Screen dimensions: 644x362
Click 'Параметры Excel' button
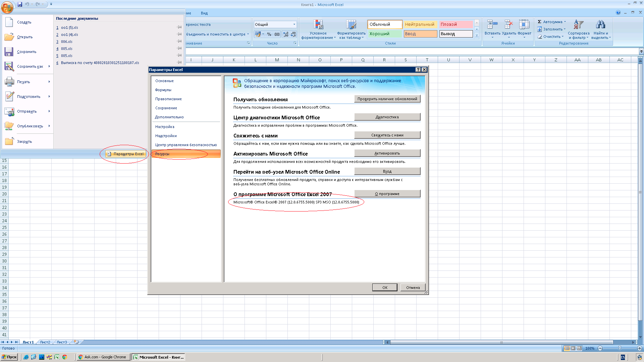tap(125, 154)
